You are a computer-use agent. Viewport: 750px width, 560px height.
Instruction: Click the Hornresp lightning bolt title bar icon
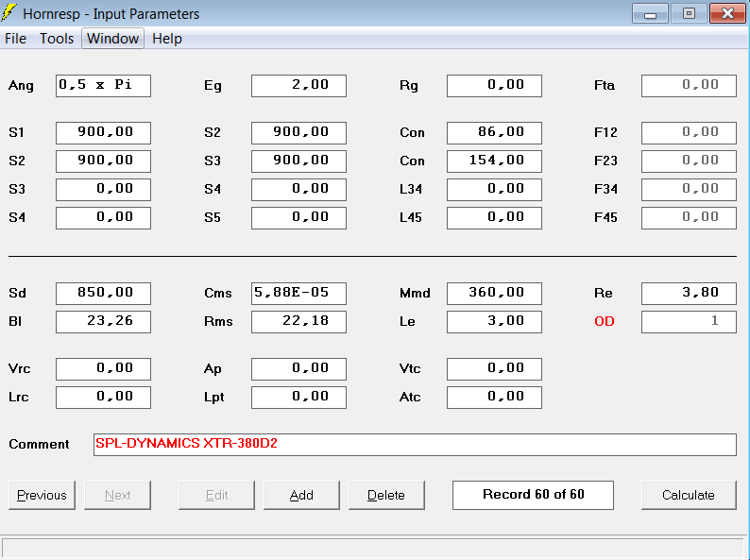(9, 13)
